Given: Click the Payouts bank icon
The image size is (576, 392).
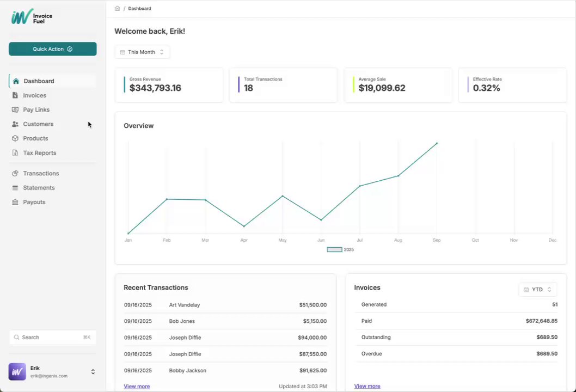Looking at the screenshot, I should coord(15,202).
